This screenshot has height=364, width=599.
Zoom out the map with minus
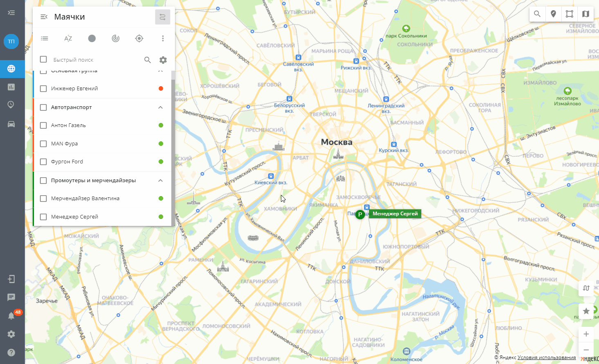[x=586, y=350]
